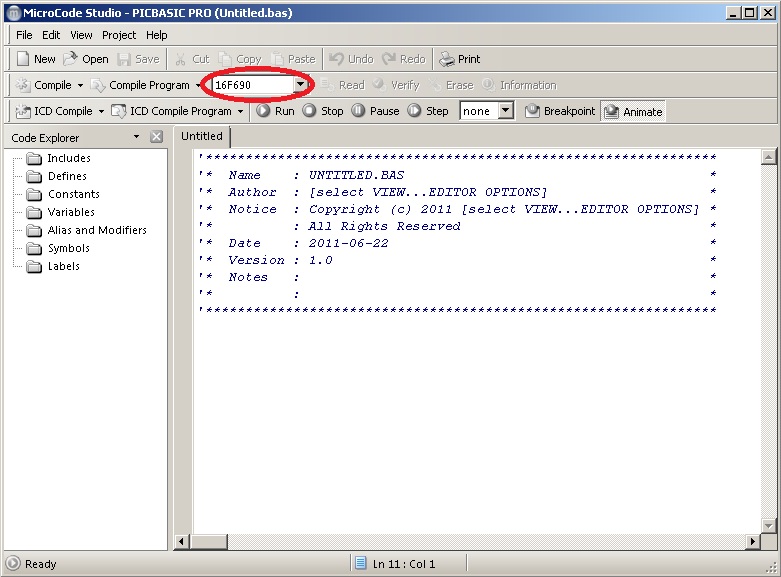
Task: Click the Open file icon
Action: [71, 59]
